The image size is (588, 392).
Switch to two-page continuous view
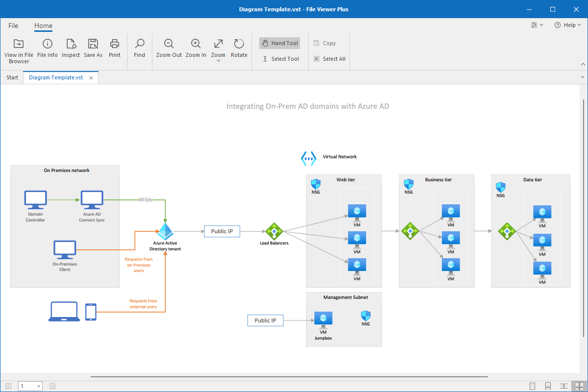pyautogui.click(x=579, y=386)
